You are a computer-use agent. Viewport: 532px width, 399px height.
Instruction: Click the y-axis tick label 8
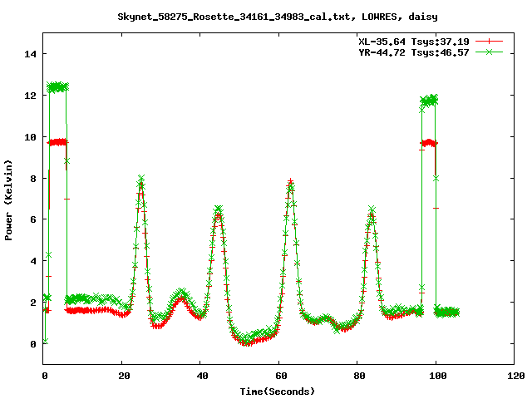pos(33,178)
